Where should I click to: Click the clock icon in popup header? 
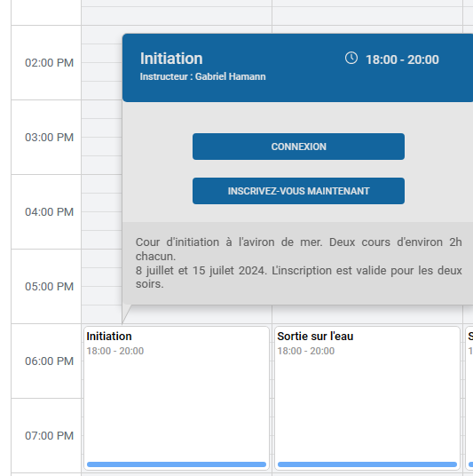pyautogui.click(x=351, y=58)
